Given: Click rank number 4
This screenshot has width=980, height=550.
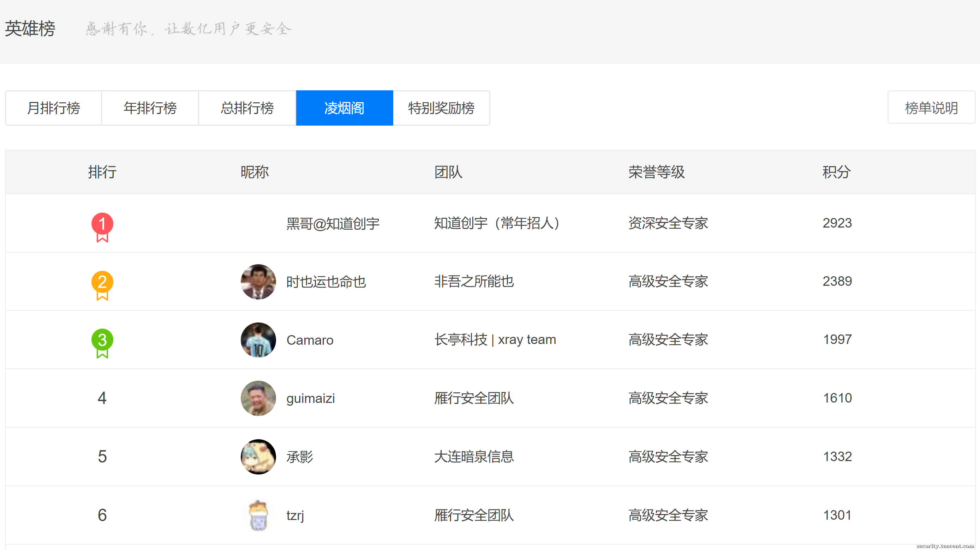Looking at the screenshot, I should coord(102,398).
